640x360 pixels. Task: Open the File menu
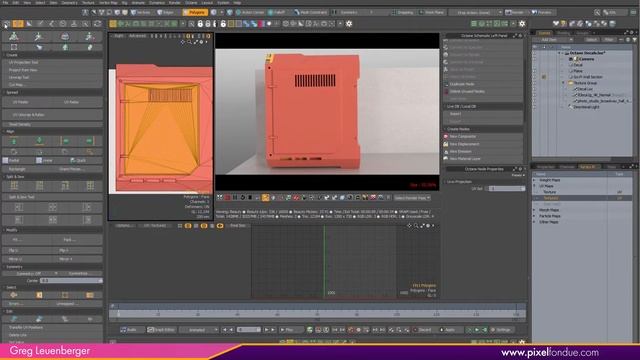click(x=5, y=2)
